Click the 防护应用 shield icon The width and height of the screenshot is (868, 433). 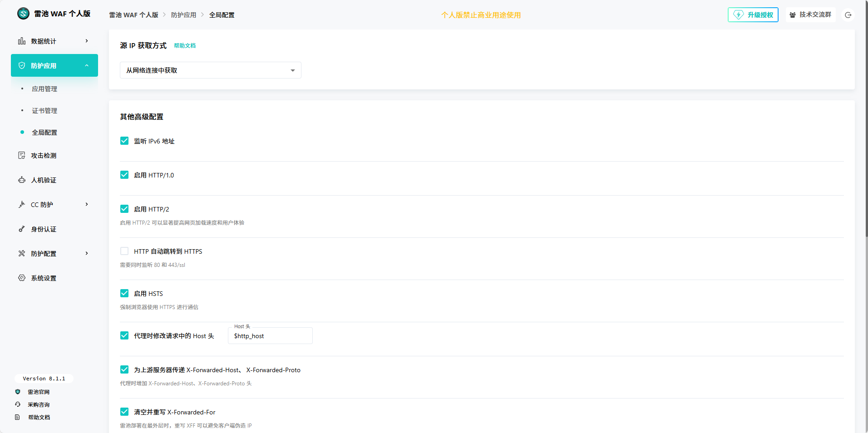[22, 65]
